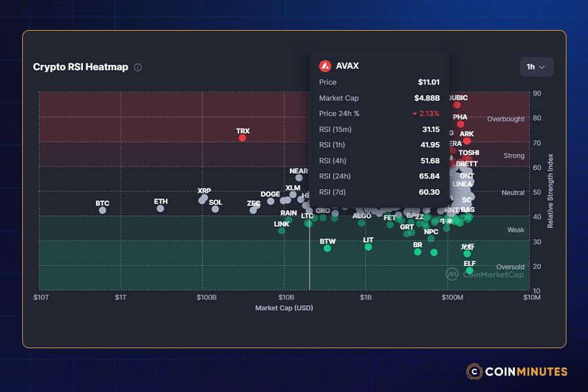Click the NPC green data point

(431, 238)
